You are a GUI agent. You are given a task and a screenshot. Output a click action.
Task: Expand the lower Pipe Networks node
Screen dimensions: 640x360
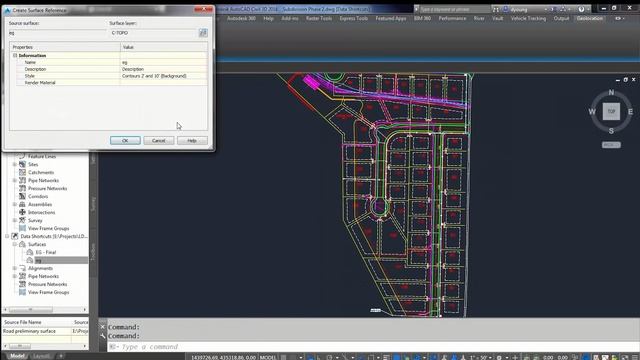pos(15,276)
